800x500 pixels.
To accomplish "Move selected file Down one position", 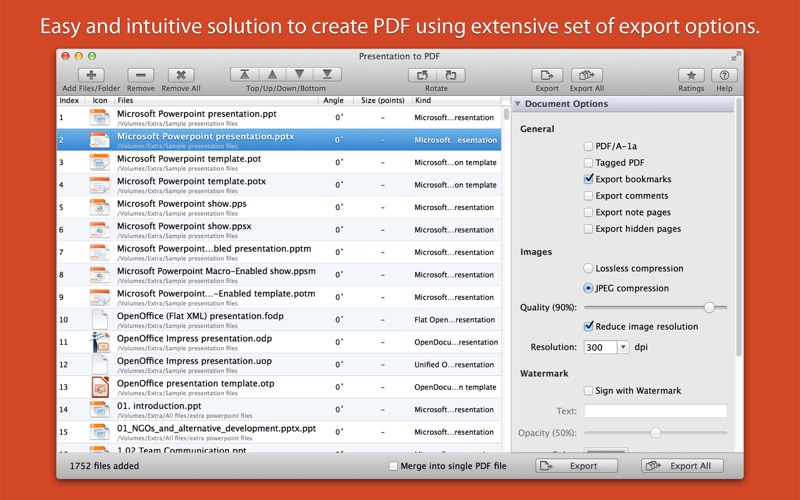I will tap(299, 75).
